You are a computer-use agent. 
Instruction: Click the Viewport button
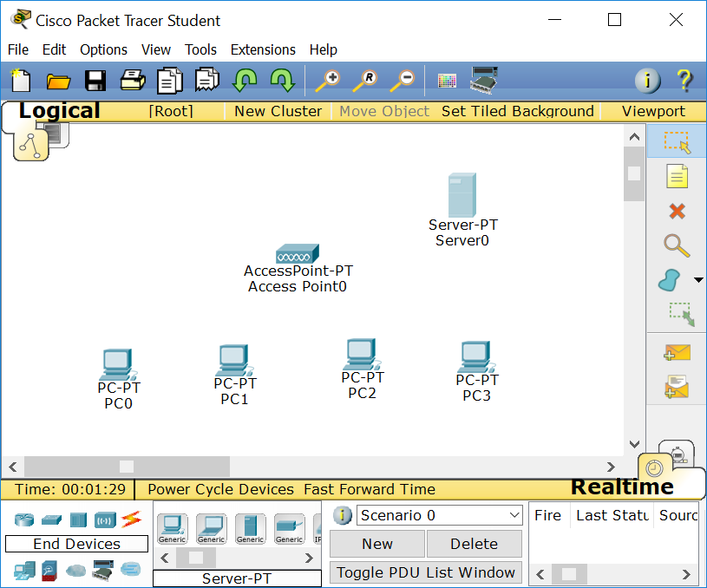point(653,111)
